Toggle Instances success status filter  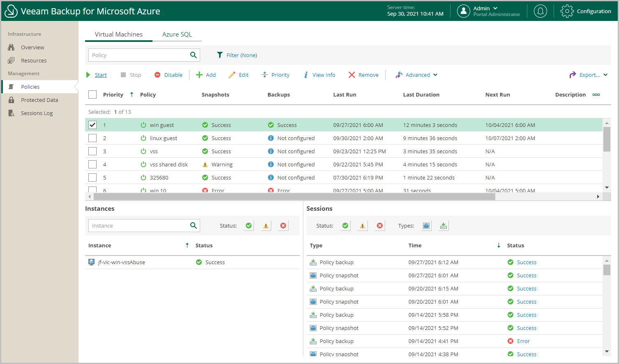point(249,226)
